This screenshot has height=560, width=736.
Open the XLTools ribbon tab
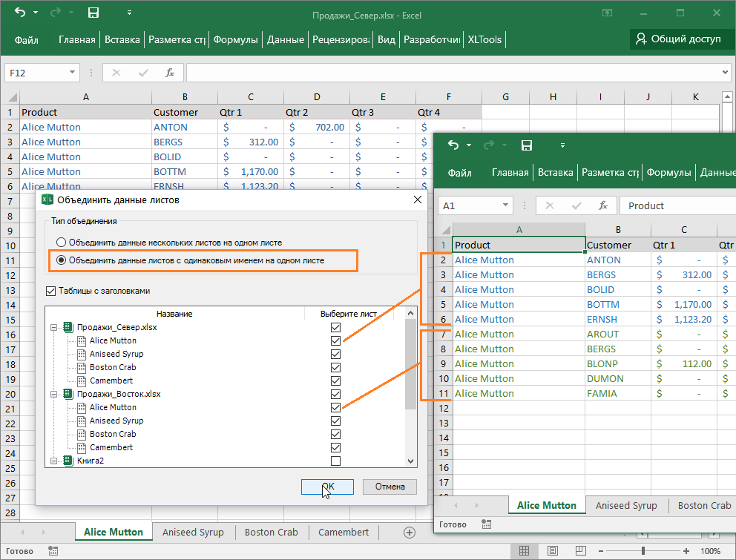[484, 40]
